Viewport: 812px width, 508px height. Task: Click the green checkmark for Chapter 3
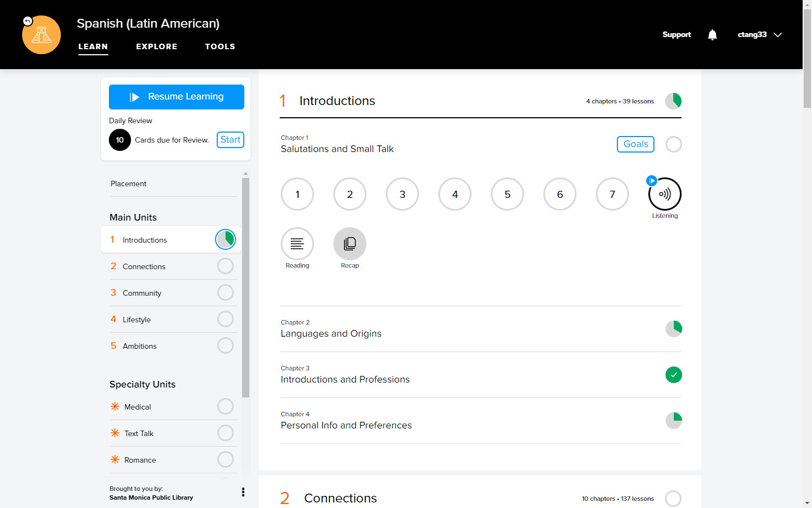pos(674,375)
